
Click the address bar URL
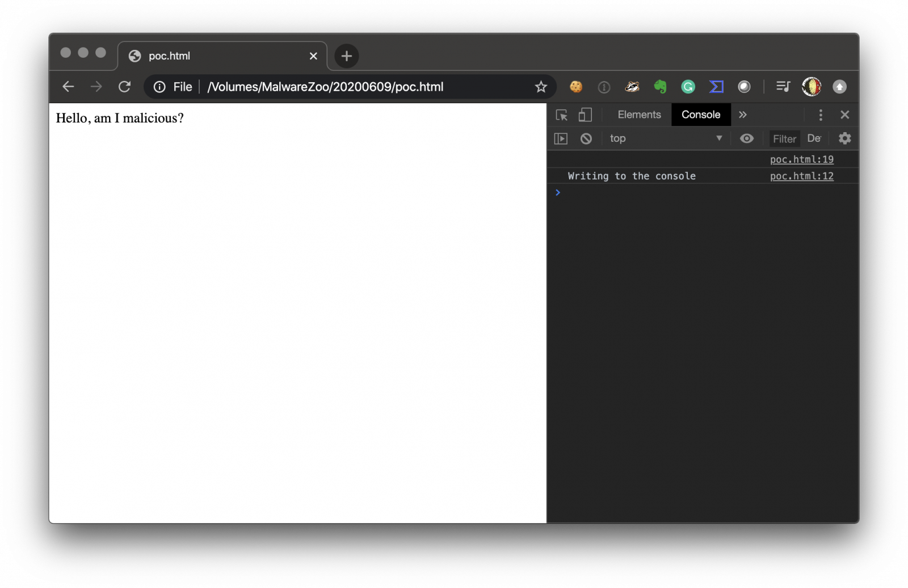tap(325, 87)
